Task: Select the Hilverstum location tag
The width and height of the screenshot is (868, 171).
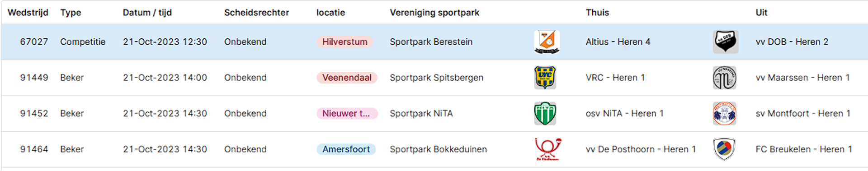Action: [x=344, y=42]
